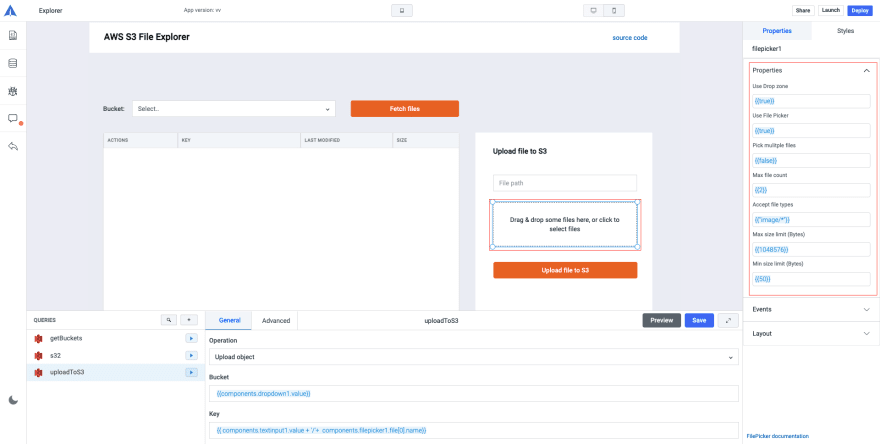880x444 pixels.
Task: Edit the query Key expression field
Action: (474, 431)
